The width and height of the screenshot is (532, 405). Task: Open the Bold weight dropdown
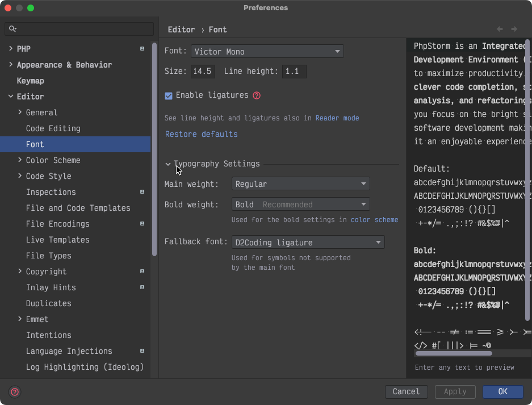300,204
